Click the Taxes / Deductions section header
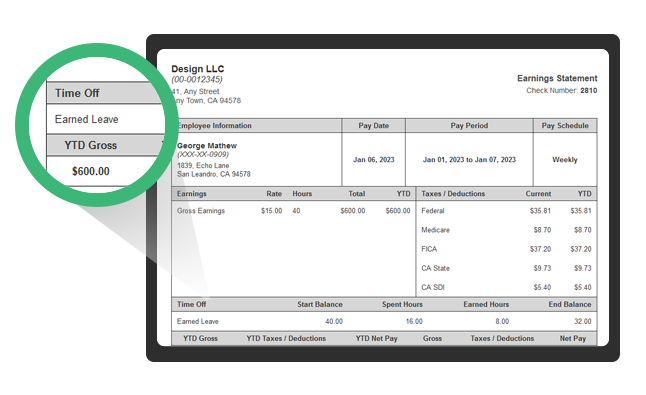This screenshot has height=395, width=646. (453, 194)
